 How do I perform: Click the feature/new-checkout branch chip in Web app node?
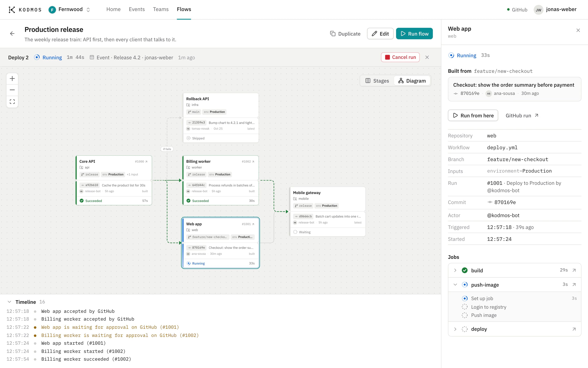pos(208,237)
